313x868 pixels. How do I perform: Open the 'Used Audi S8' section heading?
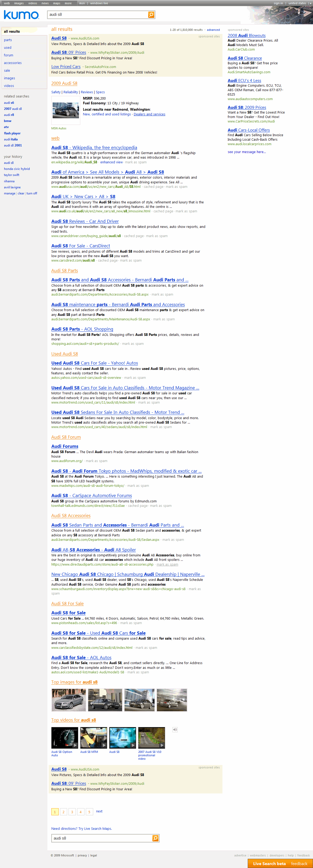pos(64,354)
